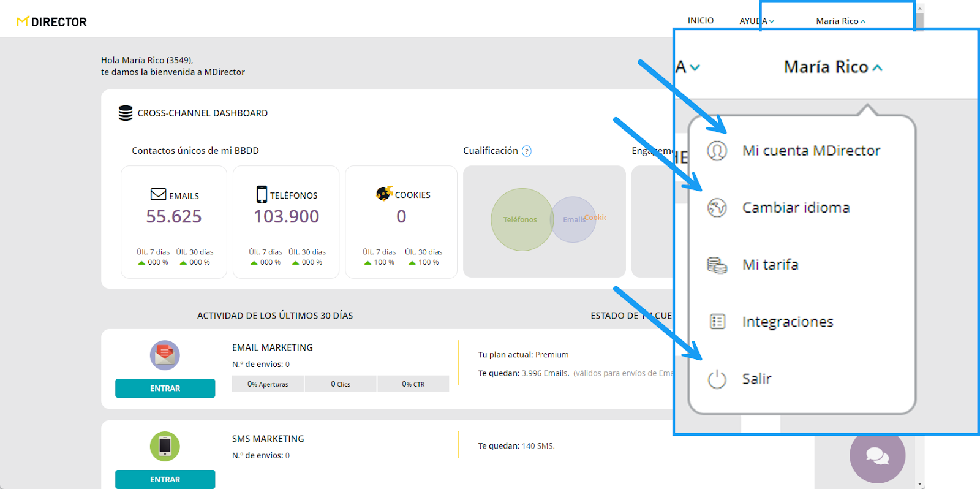Click the MDirector logo
980x489 pixels.
pos(51,22)
